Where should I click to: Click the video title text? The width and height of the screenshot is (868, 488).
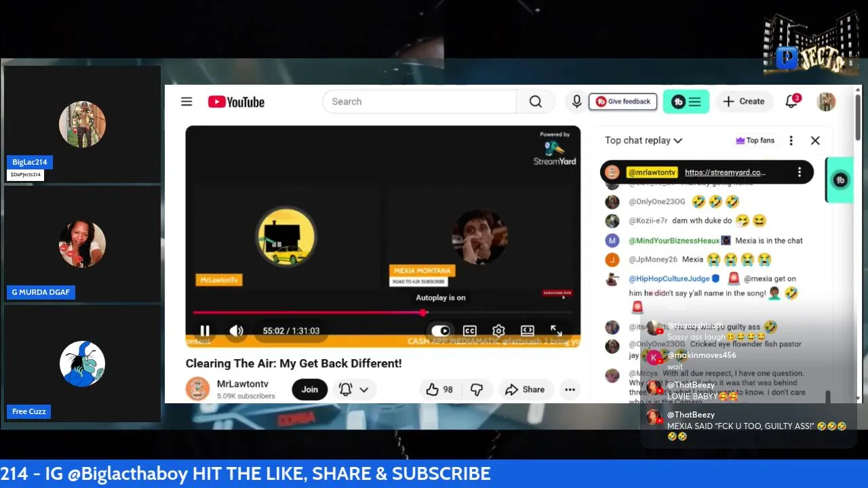[x=294, y=363]
